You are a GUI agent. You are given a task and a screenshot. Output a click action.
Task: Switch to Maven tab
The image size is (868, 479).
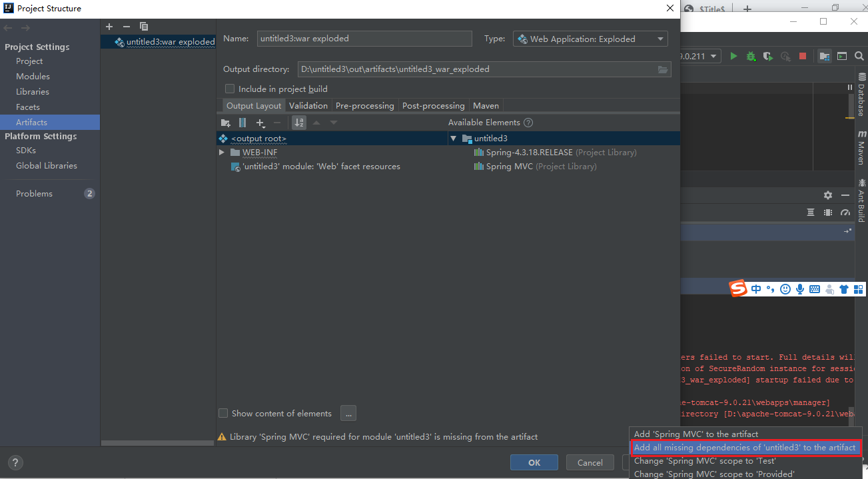(486, 106)
